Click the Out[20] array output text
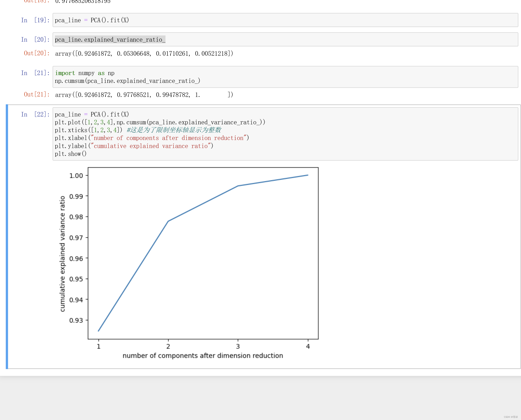 (144, 53)
